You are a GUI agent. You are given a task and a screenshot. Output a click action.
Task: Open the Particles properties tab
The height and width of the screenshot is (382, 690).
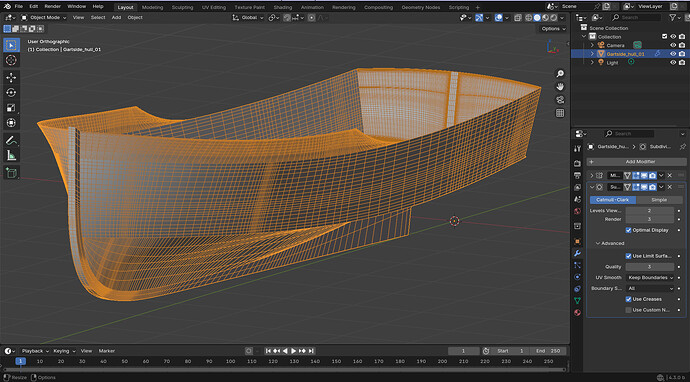[578, 265]
